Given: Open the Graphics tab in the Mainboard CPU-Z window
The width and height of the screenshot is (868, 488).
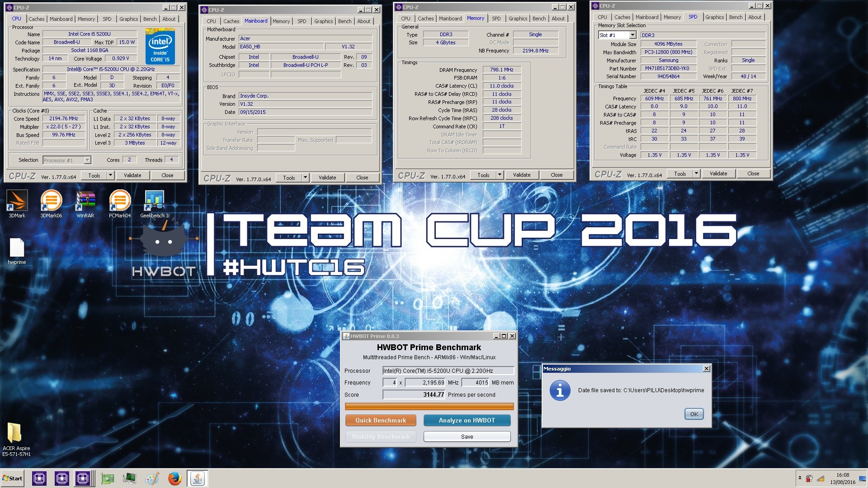Looking at the screenshot, I should 324,21.
